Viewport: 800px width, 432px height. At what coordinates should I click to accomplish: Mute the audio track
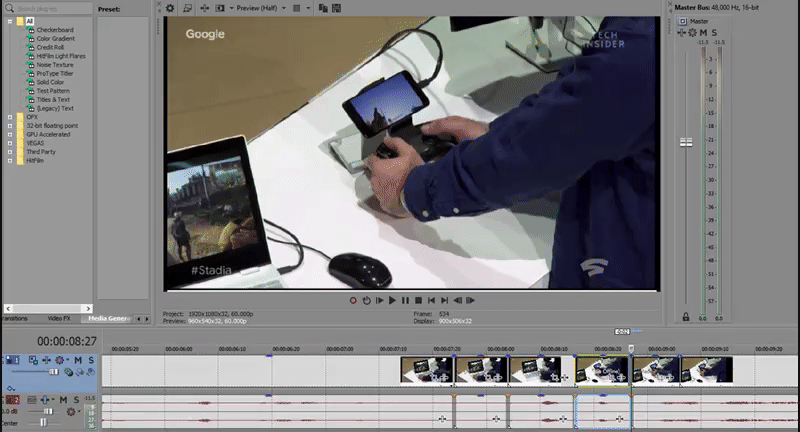(x=63, y=400)
